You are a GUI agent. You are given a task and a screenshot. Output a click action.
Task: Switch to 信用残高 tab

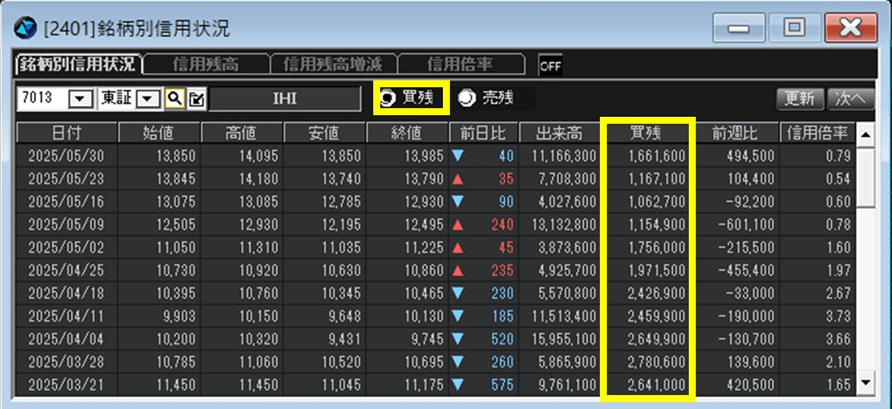point(206,64)
